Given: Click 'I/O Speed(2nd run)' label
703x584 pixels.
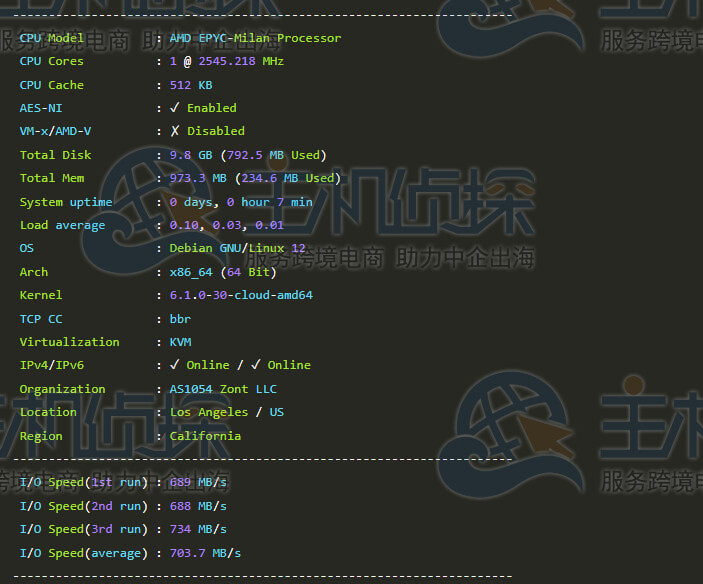Looking at the screenshot, I should [84, 506].
